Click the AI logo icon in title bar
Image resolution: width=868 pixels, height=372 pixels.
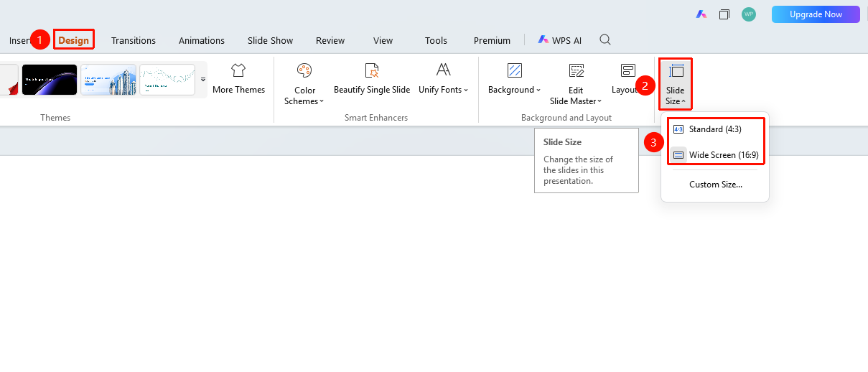coord(701,14)
